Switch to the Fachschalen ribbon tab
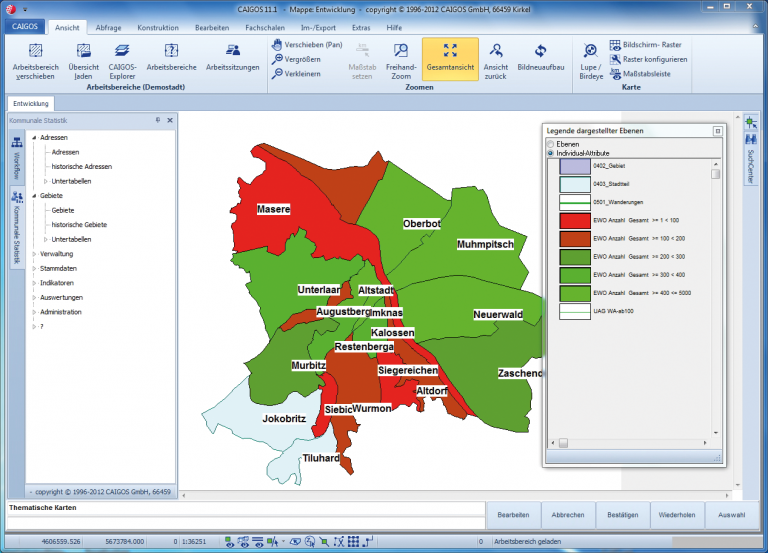This screenshot has width=768, height=553. click(x=266, y=28)
